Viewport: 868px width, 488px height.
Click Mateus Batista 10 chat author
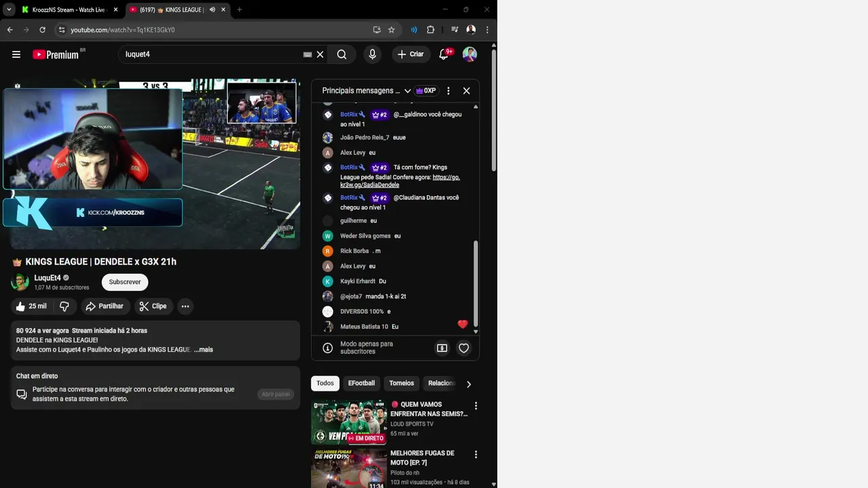click(x=364, y=327)
